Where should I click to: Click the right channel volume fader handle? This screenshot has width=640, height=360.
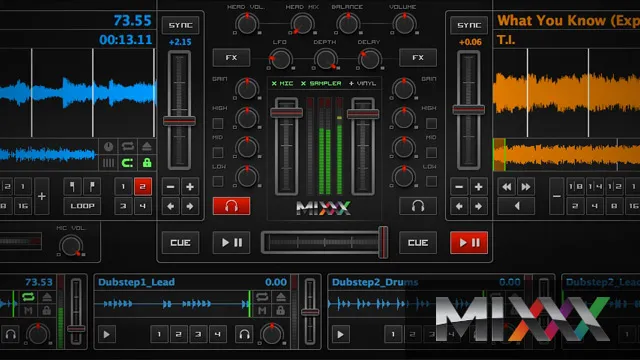pos(363,113)
